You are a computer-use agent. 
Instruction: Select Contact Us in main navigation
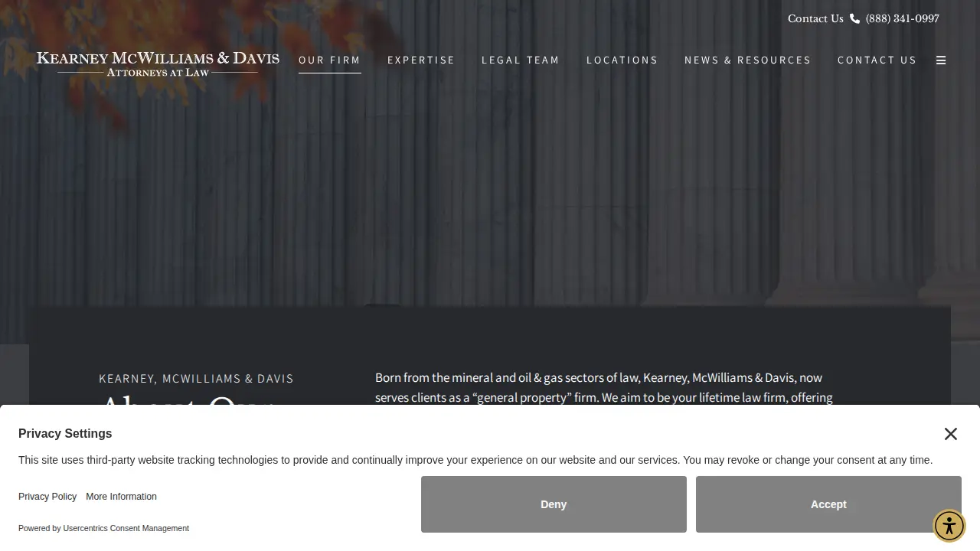[x=877, y=60]
